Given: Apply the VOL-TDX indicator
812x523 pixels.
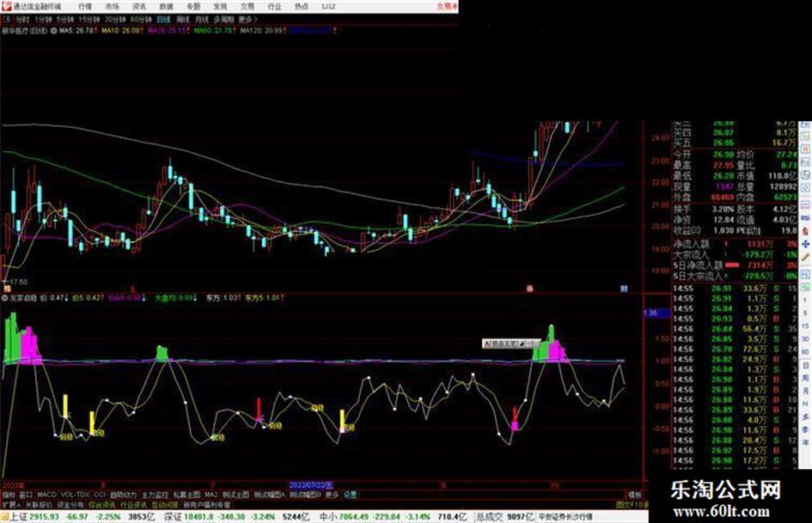Looking at the screenshot, I should (75, 495).
